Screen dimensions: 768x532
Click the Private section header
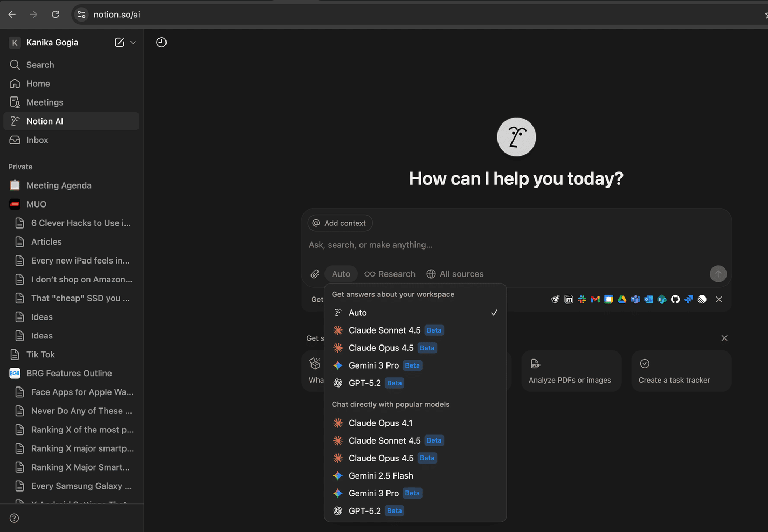coord(20,167)
